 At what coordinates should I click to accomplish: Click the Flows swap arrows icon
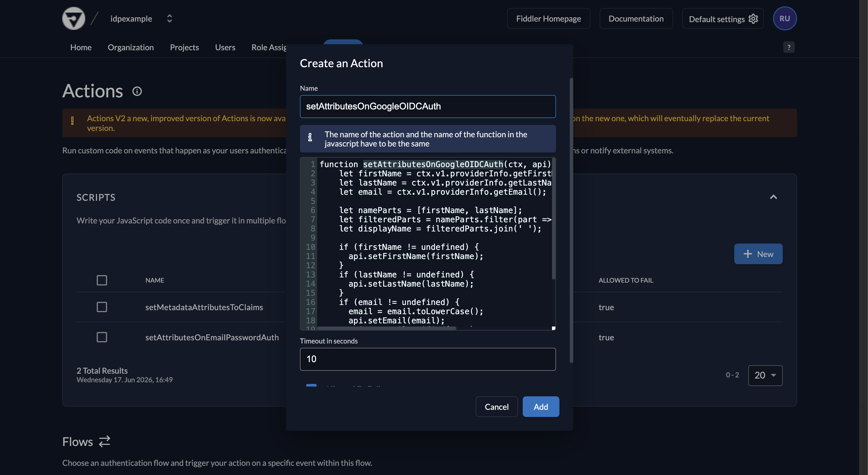point(104,442)
